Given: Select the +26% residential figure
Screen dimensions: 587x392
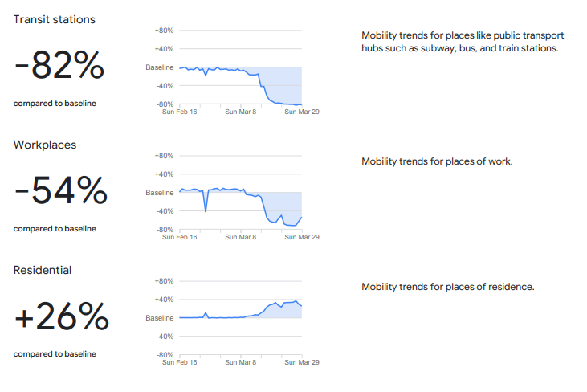Looking at the screenshot, I should (x=61, y=316).
